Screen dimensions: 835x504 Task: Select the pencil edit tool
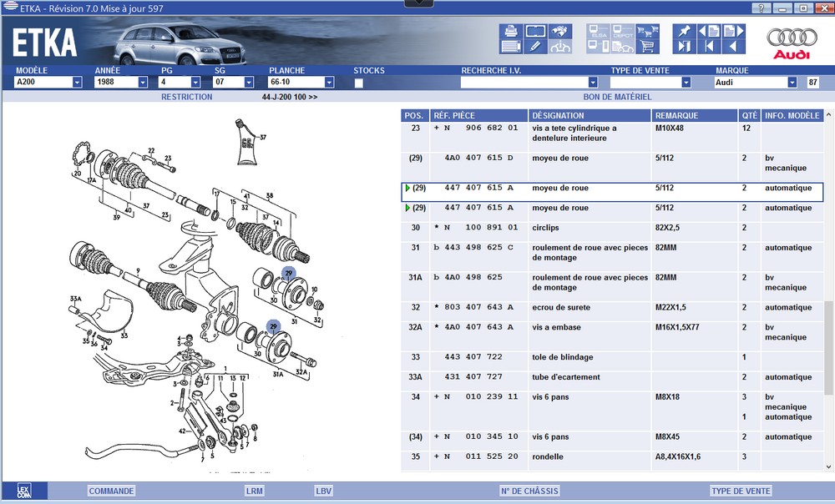pyautogui.click(x=535, y=47)
